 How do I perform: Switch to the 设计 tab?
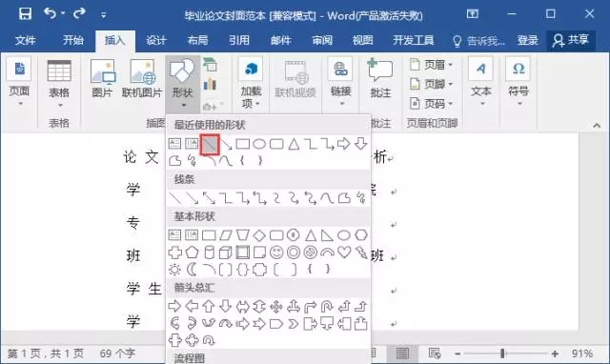pos(156,40)
